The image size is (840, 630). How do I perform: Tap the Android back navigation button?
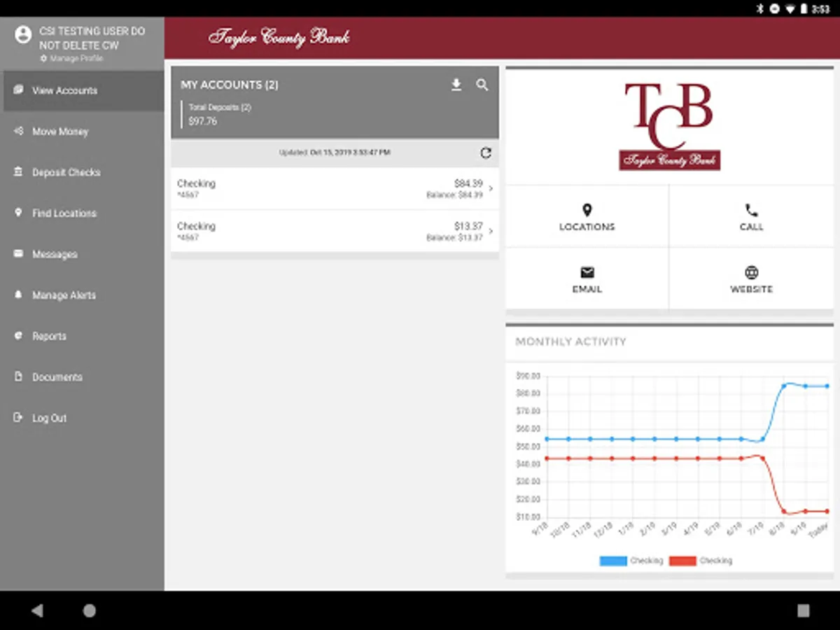tap(37, 610)
